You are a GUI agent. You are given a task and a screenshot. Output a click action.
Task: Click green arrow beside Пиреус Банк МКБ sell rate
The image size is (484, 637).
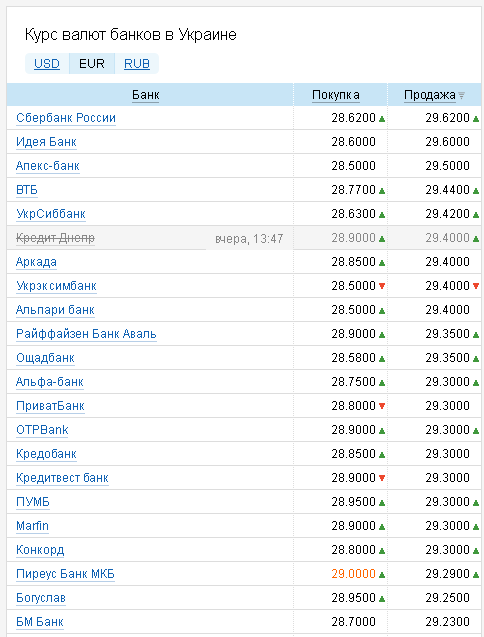476,575
